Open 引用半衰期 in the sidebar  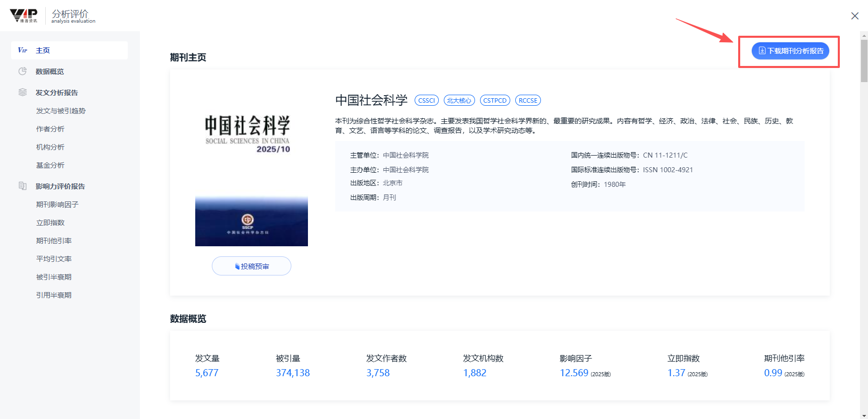pyautogui.click(x=54, y=295)
